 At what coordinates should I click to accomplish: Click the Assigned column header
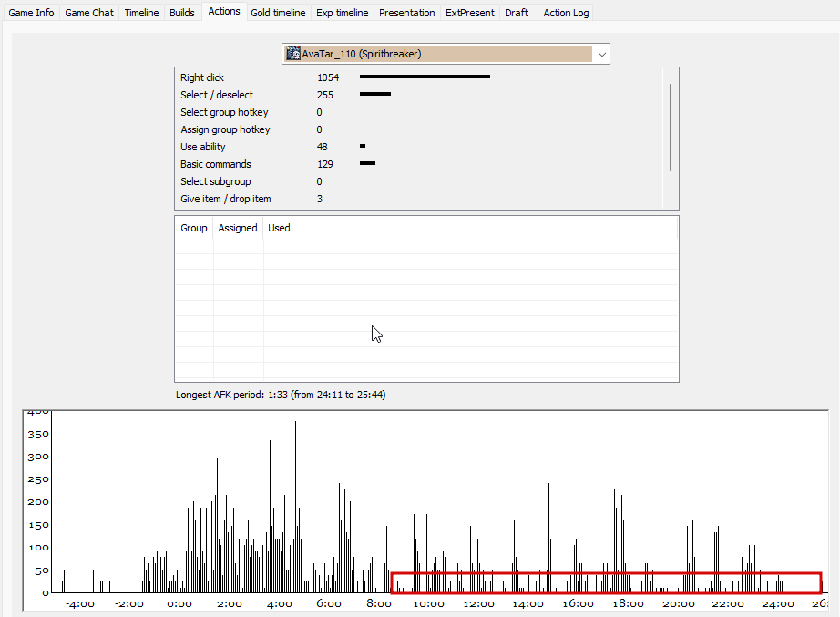(x=238, y=228)
